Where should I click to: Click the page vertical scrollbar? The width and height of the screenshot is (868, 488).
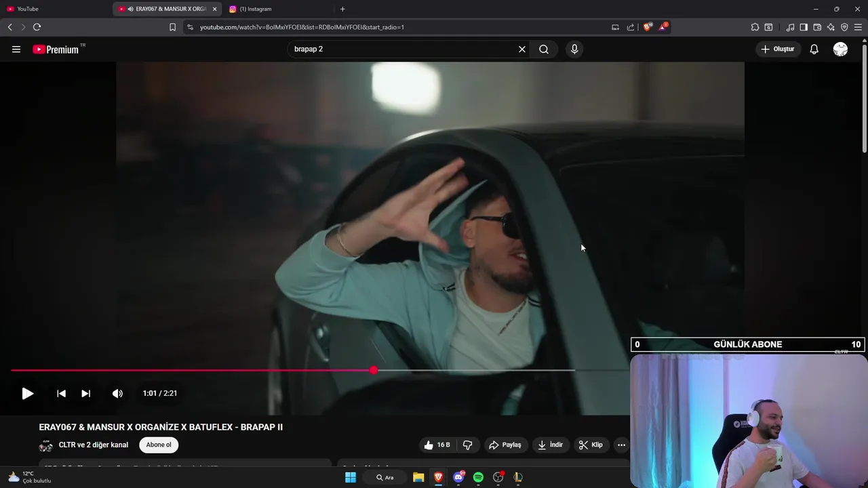(864, 98)
